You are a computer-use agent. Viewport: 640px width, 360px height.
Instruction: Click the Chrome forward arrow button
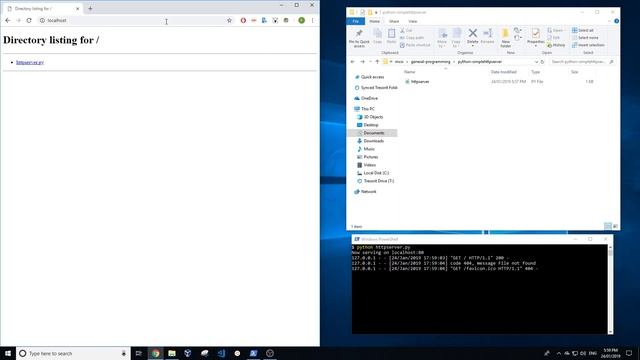click(x=18, y=20)
